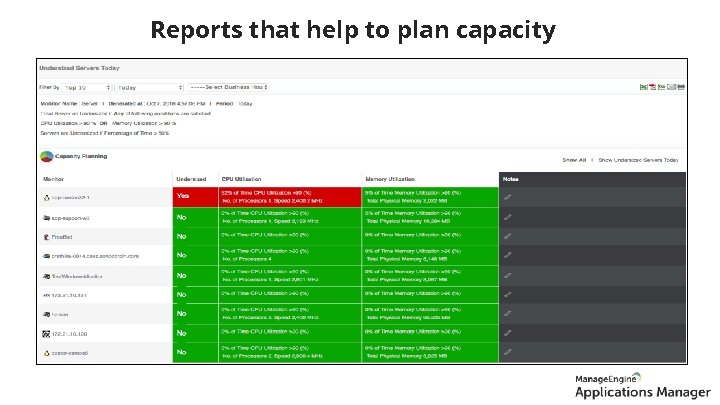Click TestWindowsMonitor's server icon

[46, 276]
